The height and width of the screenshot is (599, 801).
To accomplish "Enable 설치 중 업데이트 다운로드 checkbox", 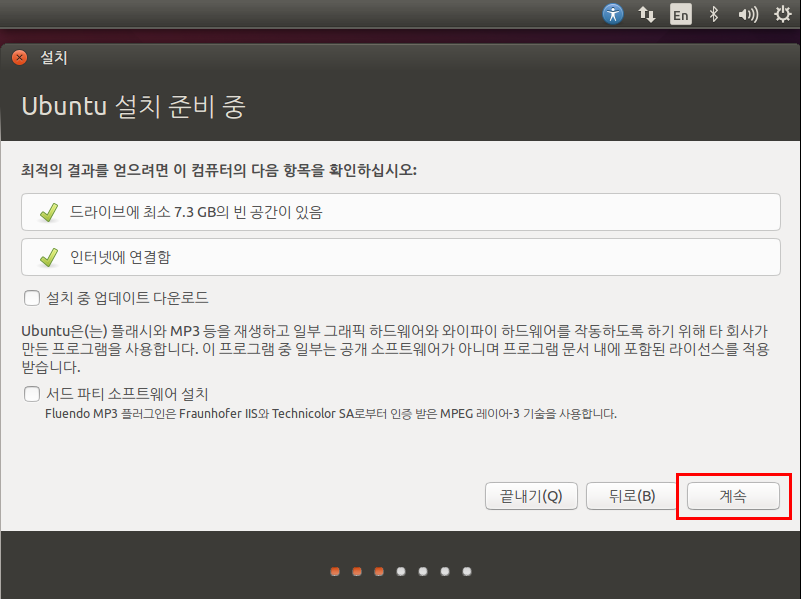I will click(x=32, y=298).
